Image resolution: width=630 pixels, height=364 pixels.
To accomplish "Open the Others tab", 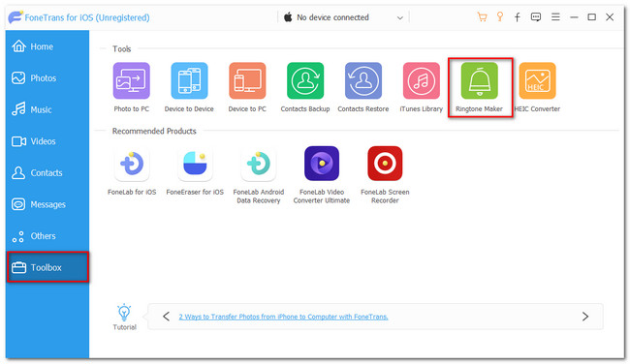I will [47, 236].
